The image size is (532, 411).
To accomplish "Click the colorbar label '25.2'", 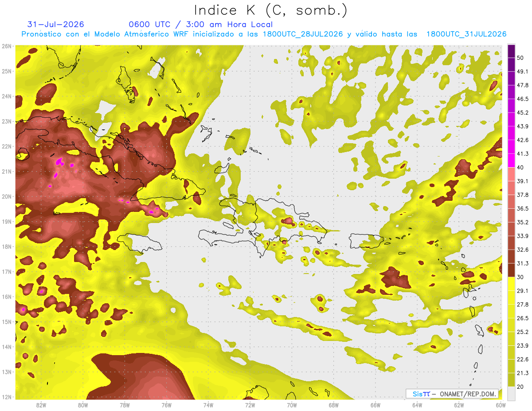I will [x=523, y=332].
